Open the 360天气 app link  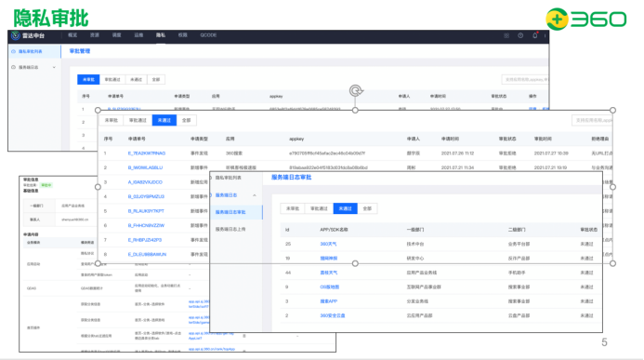tap(328, 244)
